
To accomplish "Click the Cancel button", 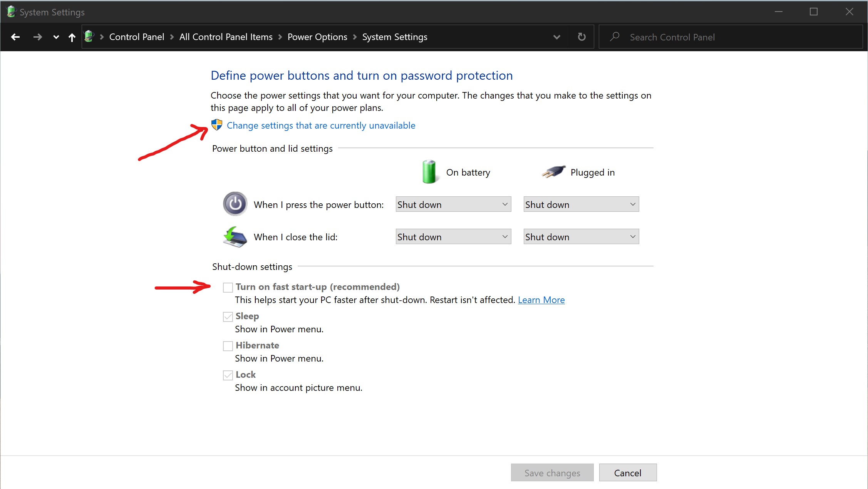I will point(628,473).
